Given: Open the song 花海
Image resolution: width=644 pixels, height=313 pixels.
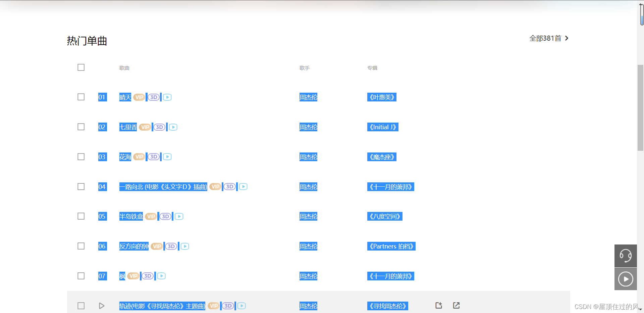Looking at the screenshot, I should (x=125, y=157).
